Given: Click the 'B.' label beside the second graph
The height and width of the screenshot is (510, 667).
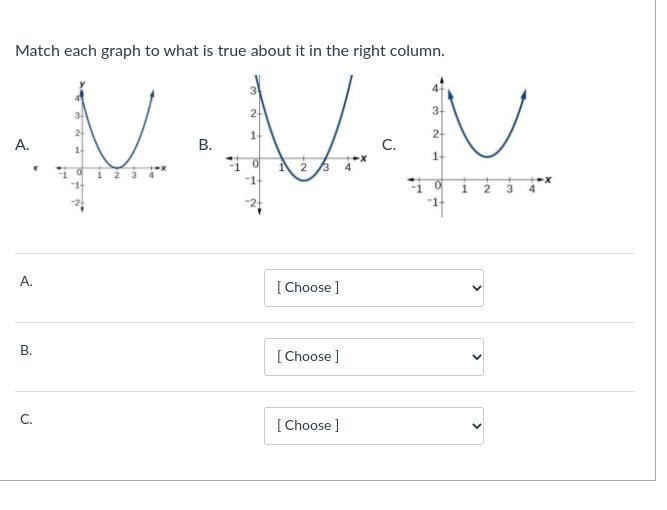Looking at the screenshot, I should [205, 145].
